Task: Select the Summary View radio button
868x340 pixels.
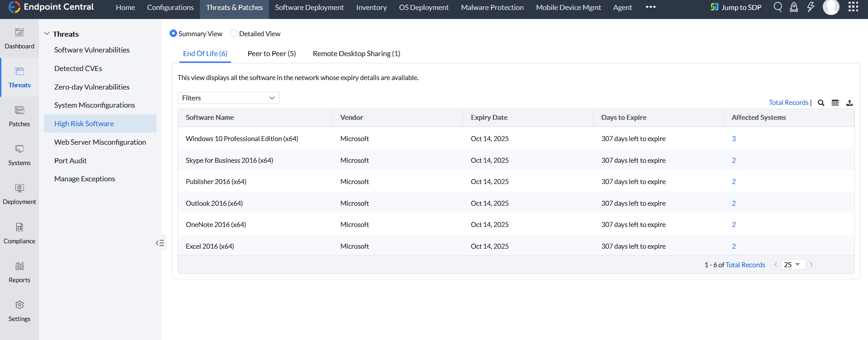Action: (x=173, y=33)
